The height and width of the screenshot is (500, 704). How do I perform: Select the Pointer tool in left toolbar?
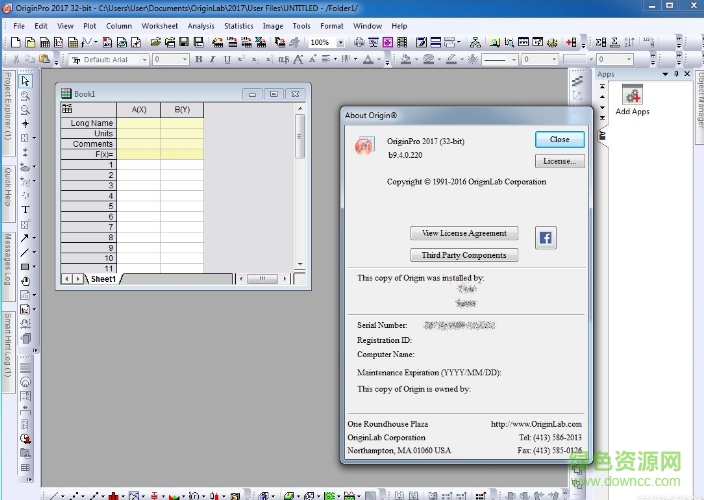click(25, 81)
